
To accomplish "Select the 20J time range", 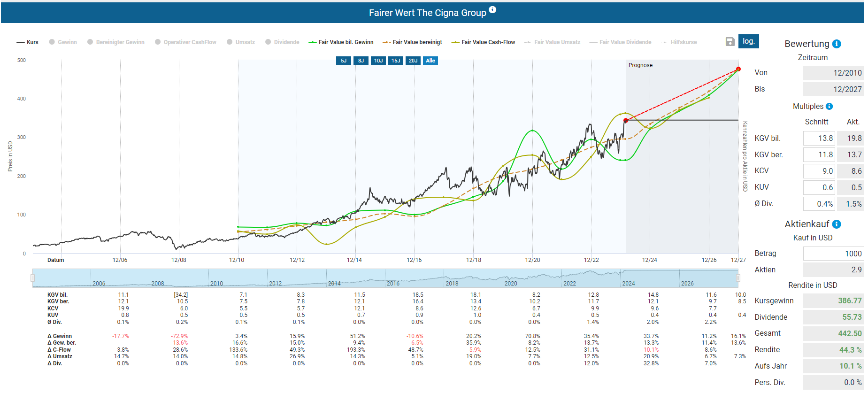I will pos(413,61).
